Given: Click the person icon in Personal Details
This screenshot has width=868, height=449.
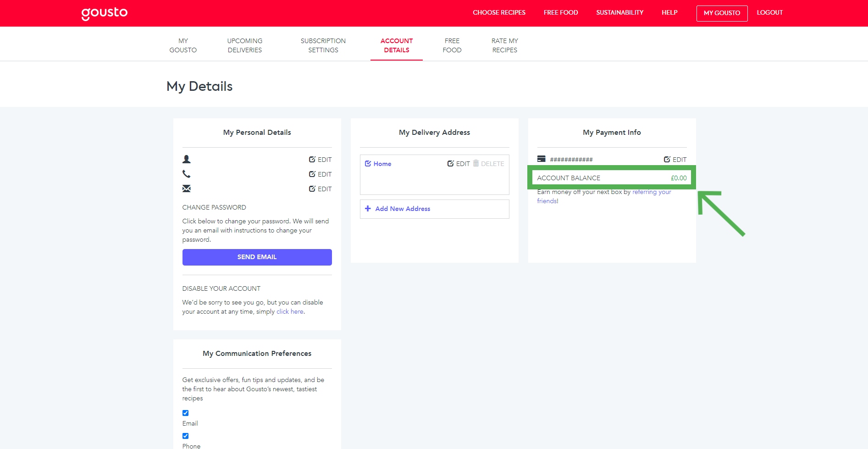Looking at the screenshot, I should [187, 159].
